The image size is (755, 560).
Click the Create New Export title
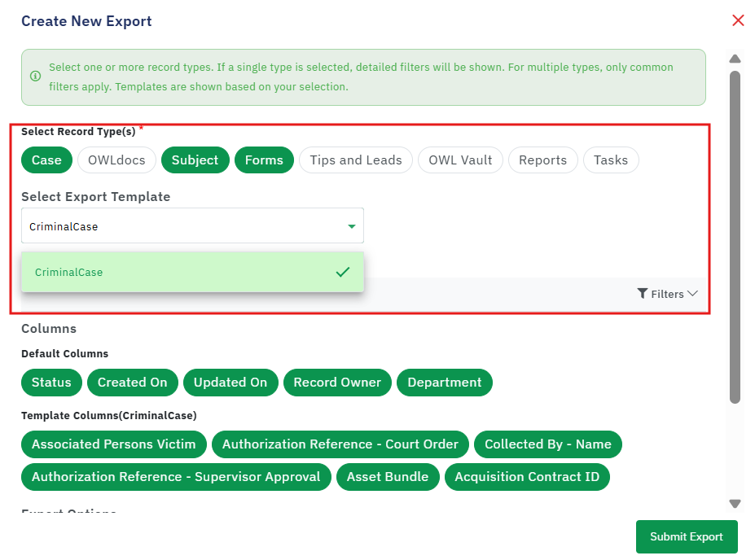(x=86, y=21)
